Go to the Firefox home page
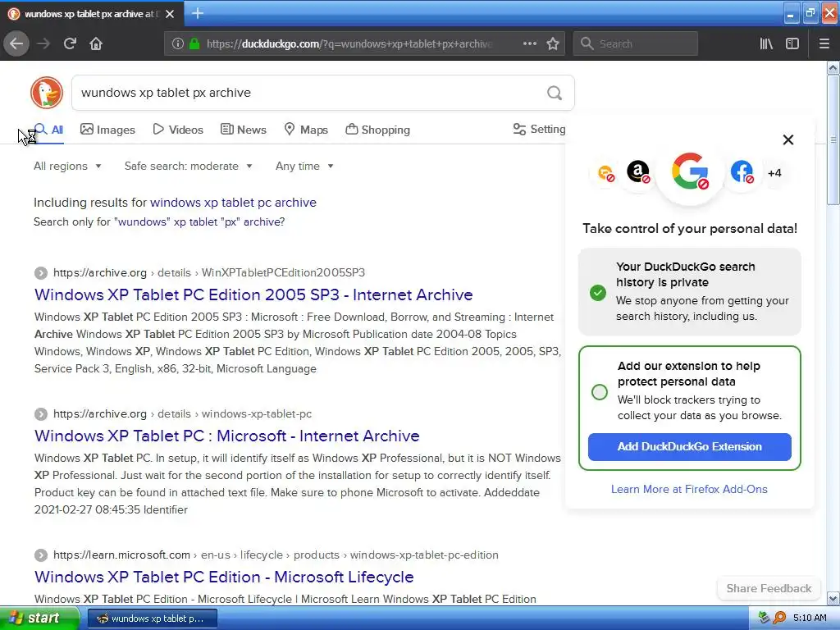 point(96,43)
